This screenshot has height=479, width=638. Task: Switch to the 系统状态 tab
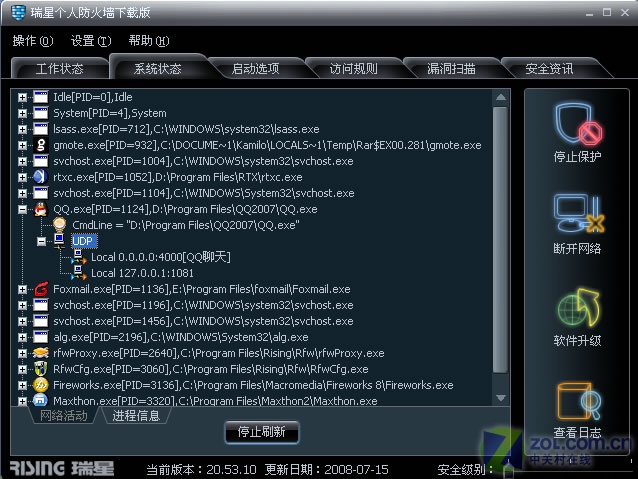point(157,68)
